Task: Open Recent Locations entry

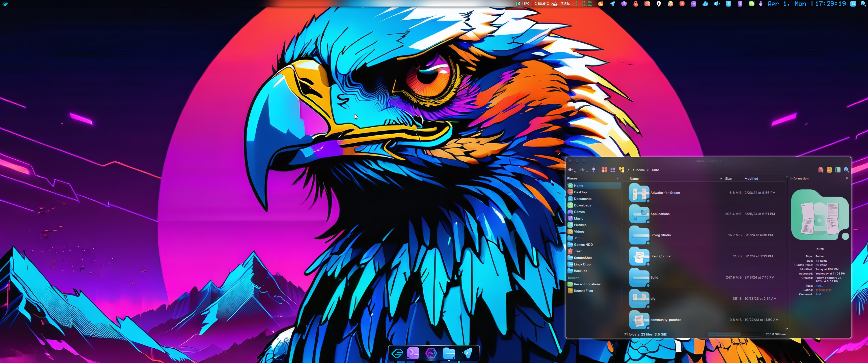Action: [x=594, y=284]
